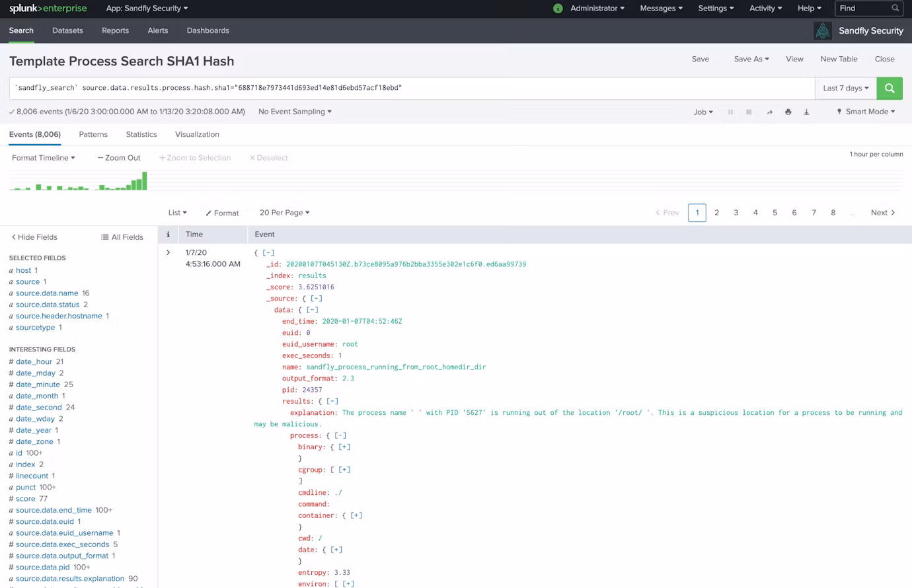Click the search query input field
The height and width of the screenshot is (588, 912).
tap(412, 88)
